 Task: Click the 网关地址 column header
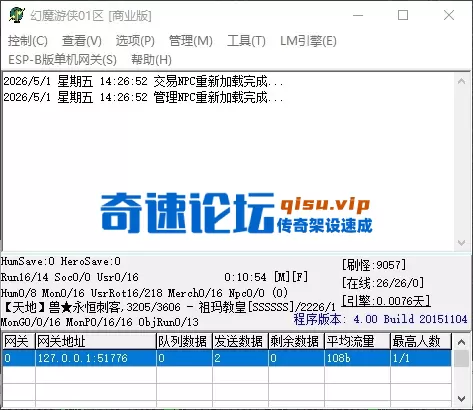pos(96,341)
